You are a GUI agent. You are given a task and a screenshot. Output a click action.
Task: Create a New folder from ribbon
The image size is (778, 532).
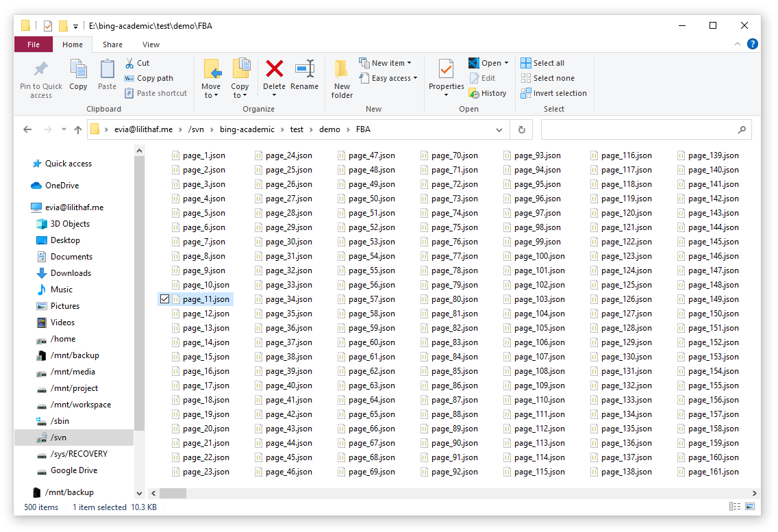342,79
